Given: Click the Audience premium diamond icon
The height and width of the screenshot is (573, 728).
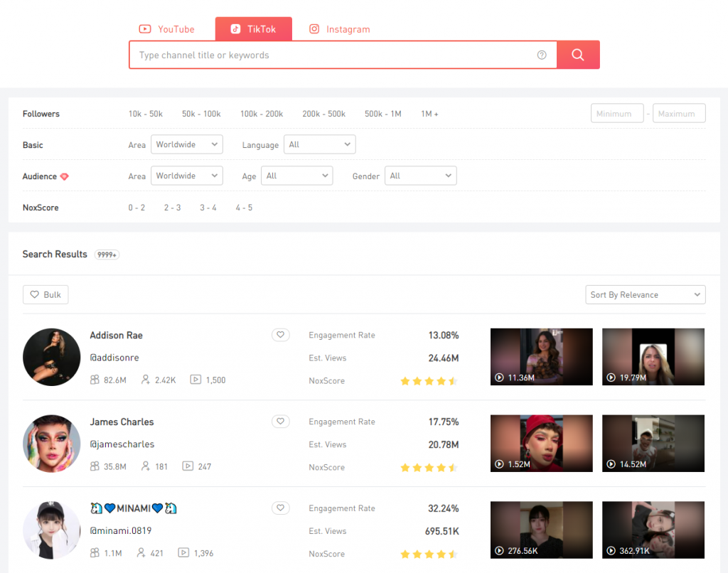Looking at the screenshot, I should coord(65,176).
